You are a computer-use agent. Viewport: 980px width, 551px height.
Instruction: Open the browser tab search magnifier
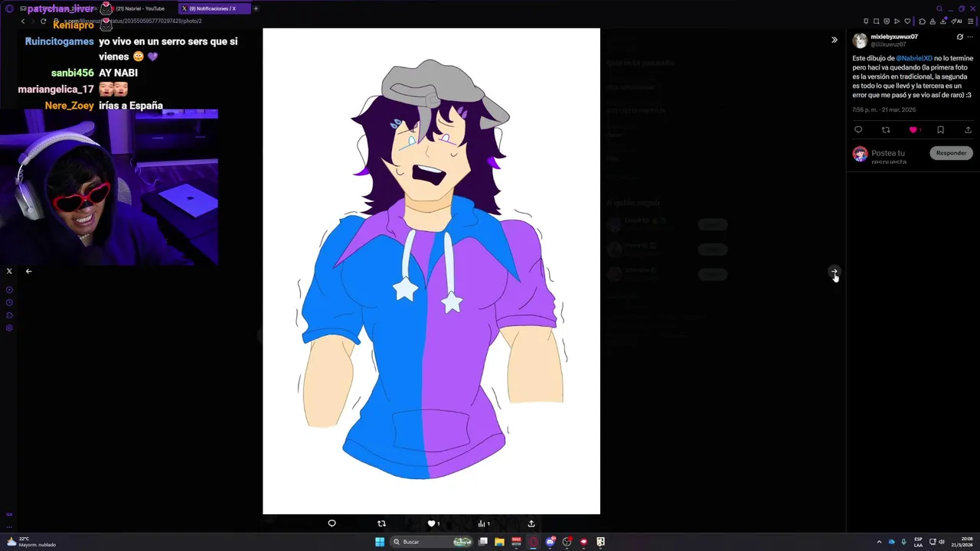pos(939,8)
